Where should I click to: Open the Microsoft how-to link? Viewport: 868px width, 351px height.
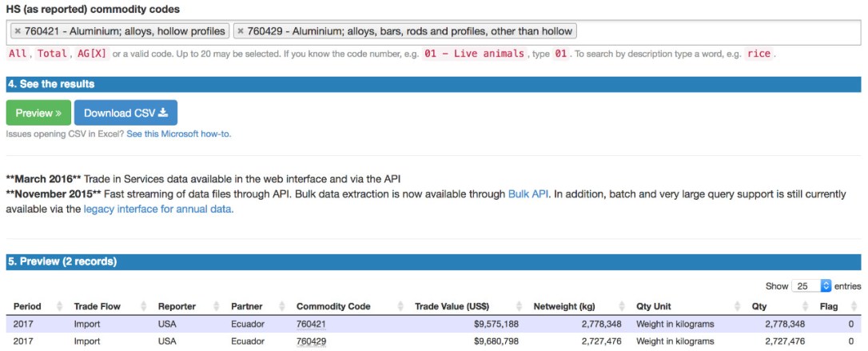[178, 134]
